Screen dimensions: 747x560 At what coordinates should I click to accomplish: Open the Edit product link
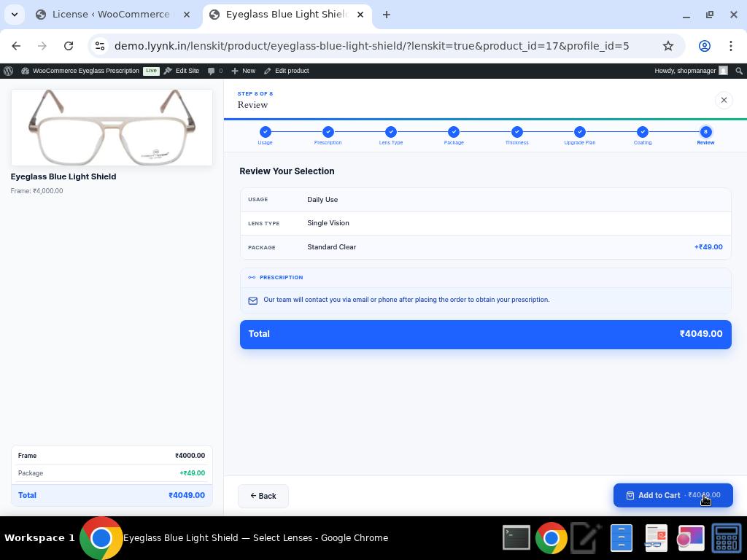287,71
